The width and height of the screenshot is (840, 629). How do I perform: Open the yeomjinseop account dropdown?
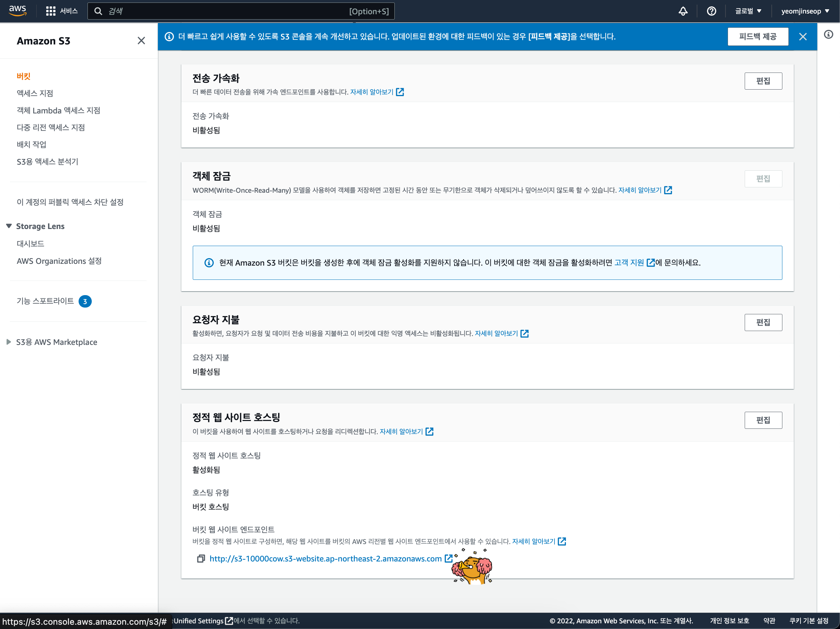(805, 11)
